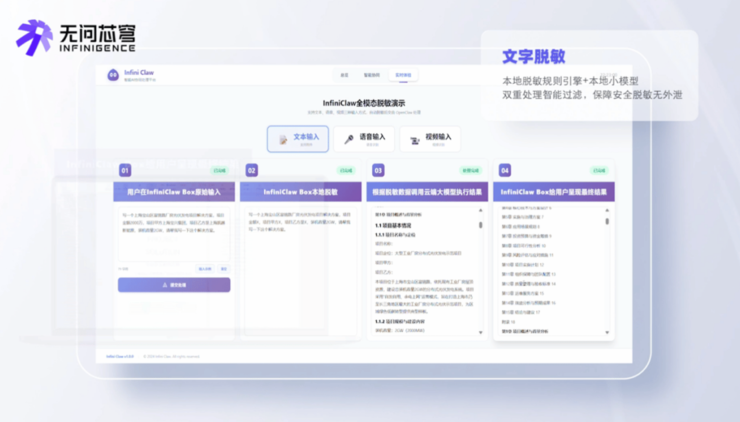Click the 提交处理 submit button
The width and height of the screenshot is (740, 422).
174,285
